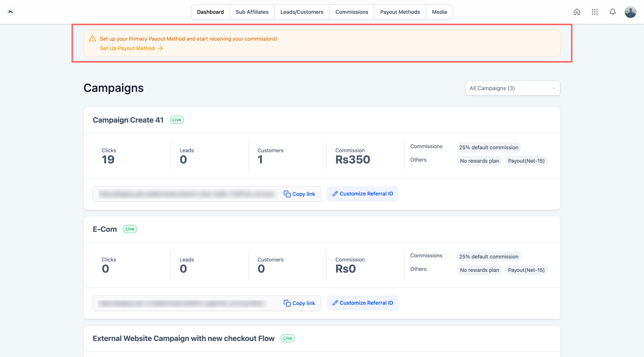
Task: Click the home icon in header
Action: pyautogui.click(x=577, y=12)
